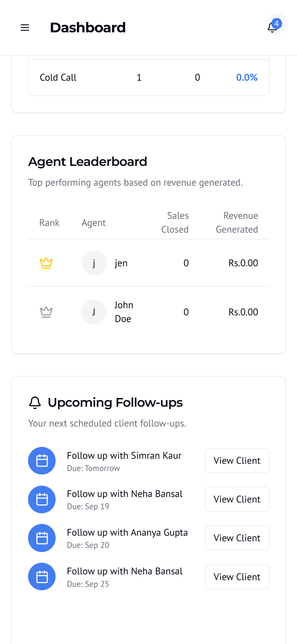Click the Sales Closed column header
This screenshot has height=644, width=297.
tap(175, 223)
